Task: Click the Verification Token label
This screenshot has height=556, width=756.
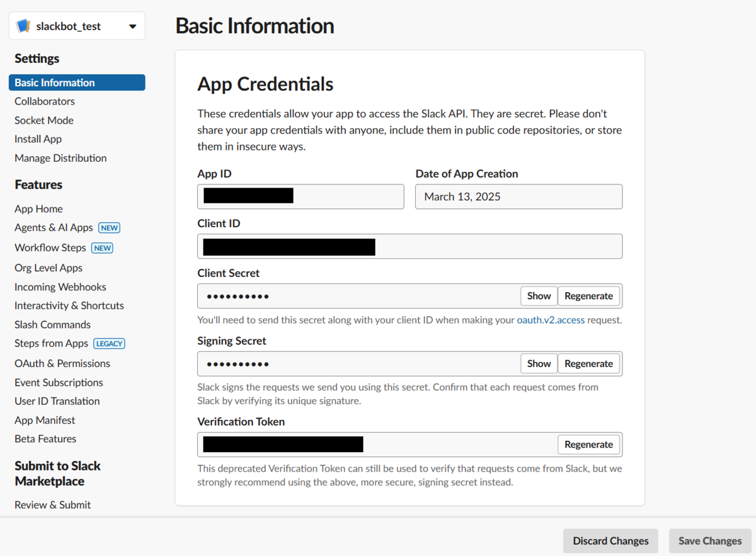Action: click(x=241, y=422)
